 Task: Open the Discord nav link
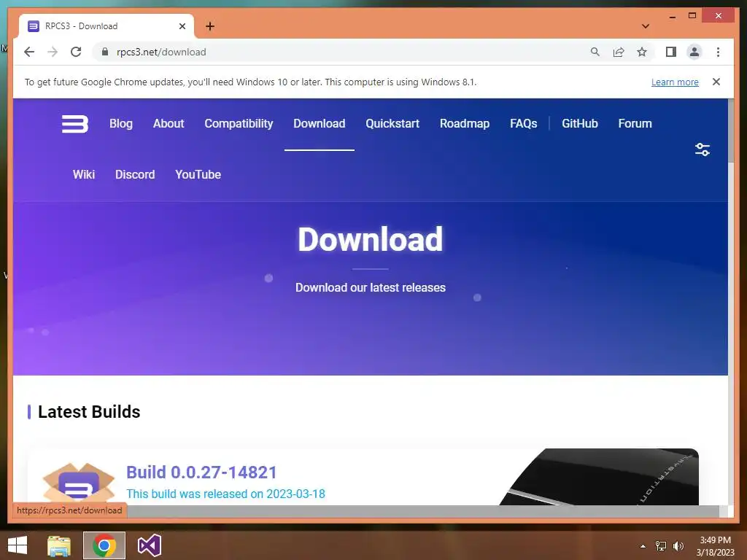coord(135,175)
